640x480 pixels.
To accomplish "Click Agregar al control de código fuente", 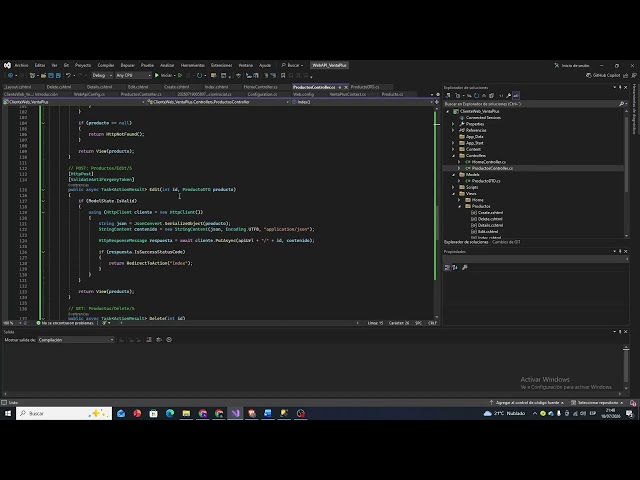I will 527,402.
